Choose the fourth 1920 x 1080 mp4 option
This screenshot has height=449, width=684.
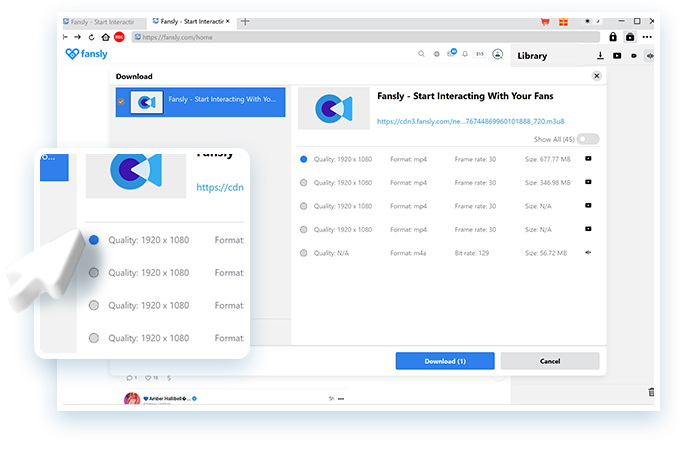click(304, 230)
